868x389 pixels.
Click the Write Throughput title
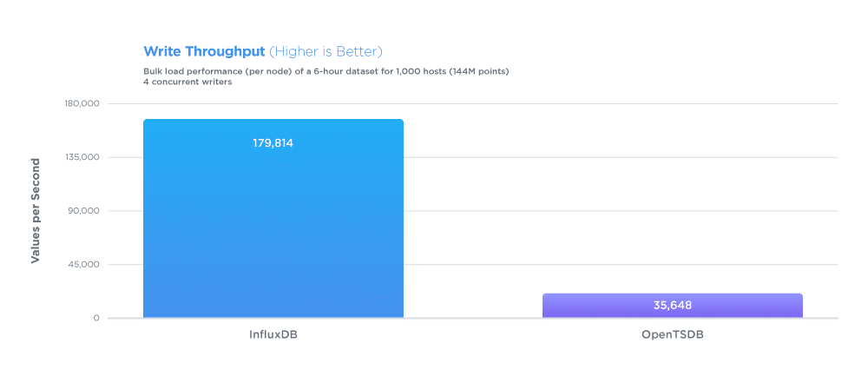(204, 52)
